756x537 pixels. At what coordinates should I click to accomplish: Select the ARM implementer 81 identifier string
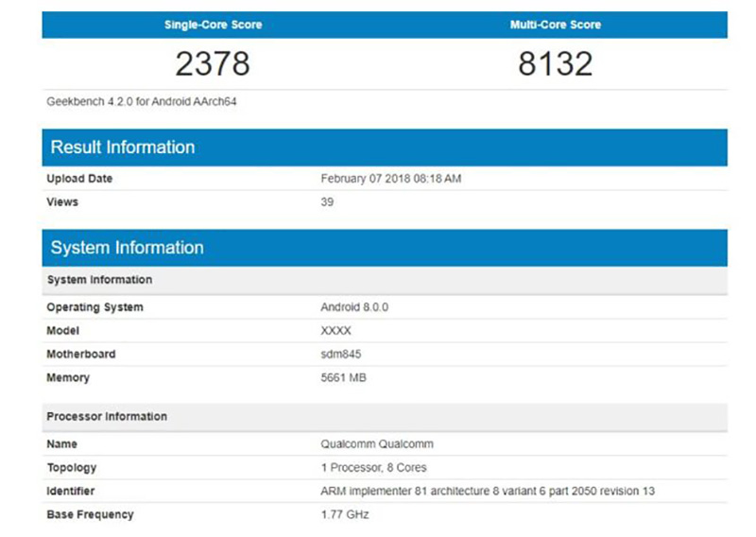click(x=488, y=492)
